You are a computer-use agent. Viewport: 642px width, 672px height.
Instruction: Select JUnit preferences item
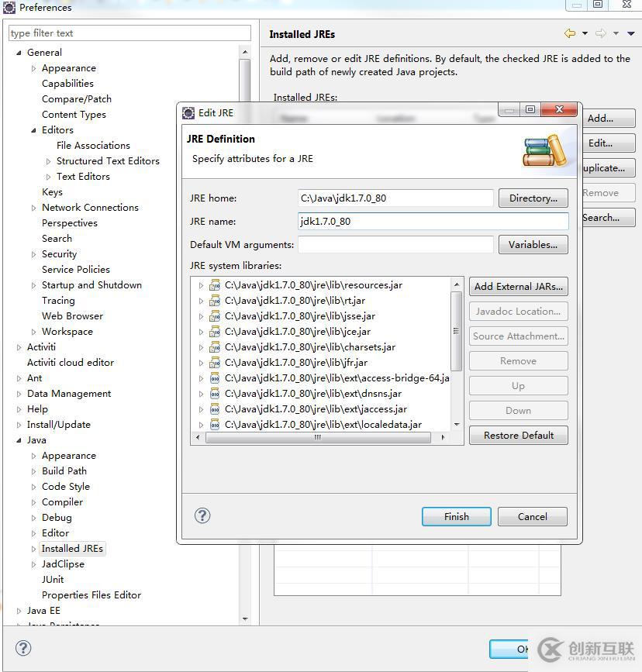coord(53,580)
